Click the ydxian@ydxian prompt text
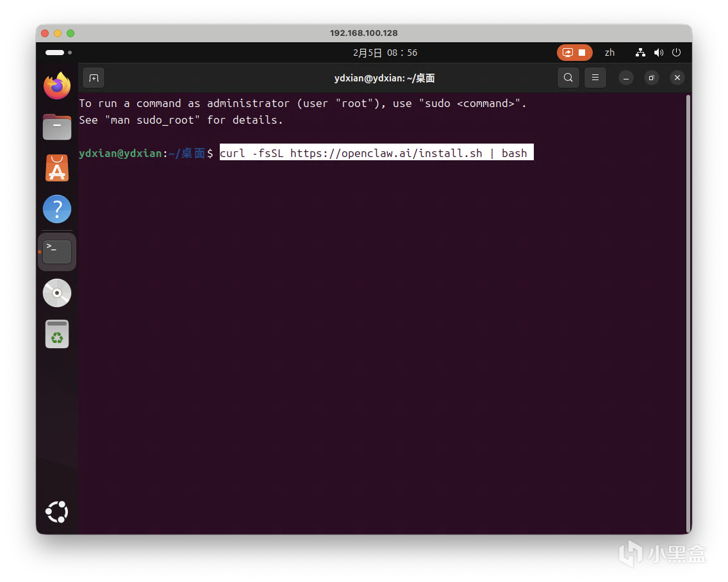 (x=120, y=153)
